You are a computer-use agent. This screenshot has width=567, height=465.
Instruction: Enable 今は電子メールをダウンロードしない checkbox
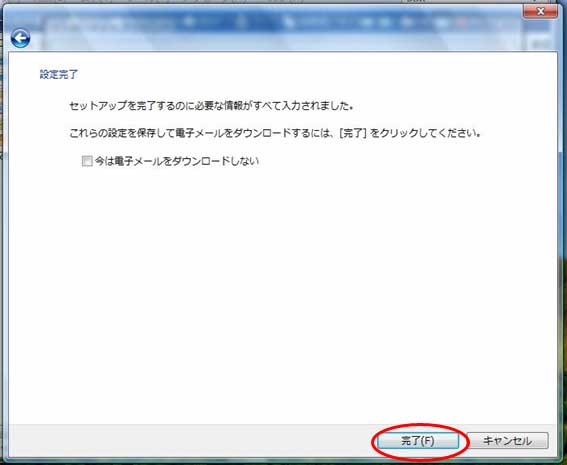[87, 161]
